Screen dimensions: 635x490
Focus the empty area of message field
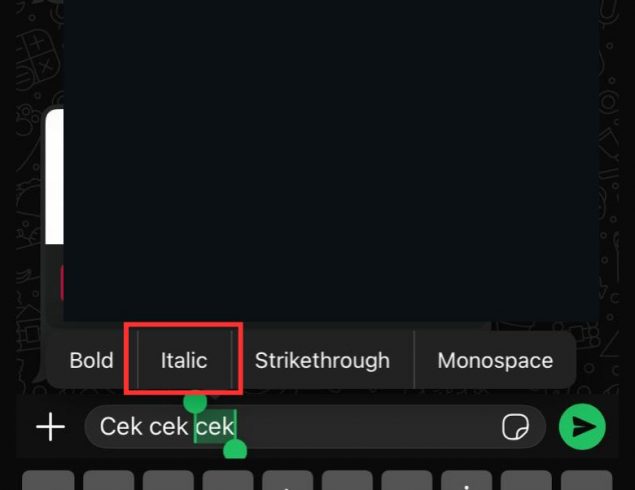(x=370, y=427)
